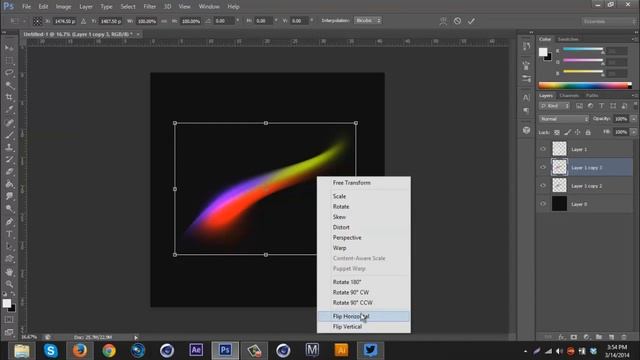Close the Untitled-1 document tab
Screen dimensions: 640x360
pos(139,34)
